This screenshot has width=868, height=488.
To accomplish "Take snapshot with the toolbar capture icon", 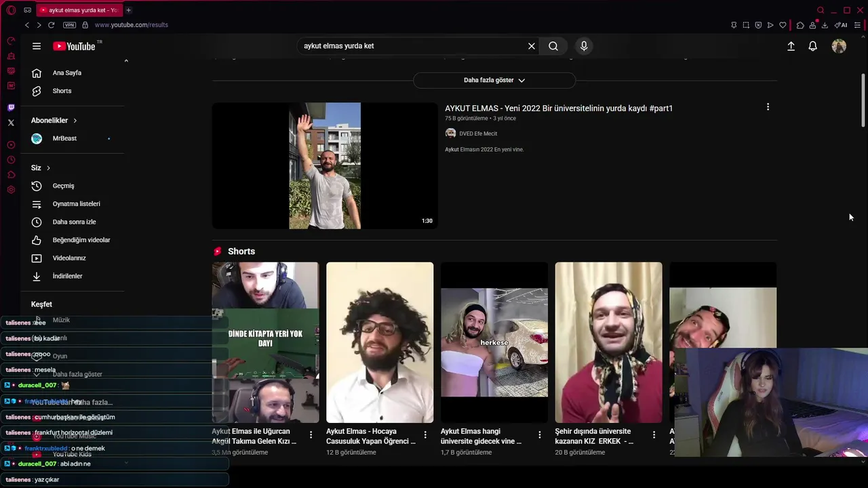I will click(x=746, y=25).
